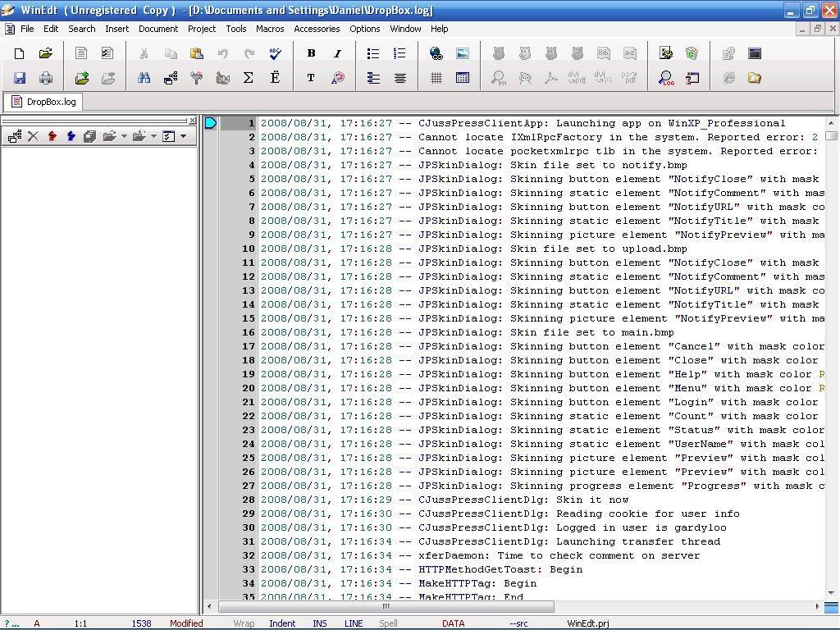Open Find with the binoculars icon
The height and width of the screenshot is (630, 840).
144,78
